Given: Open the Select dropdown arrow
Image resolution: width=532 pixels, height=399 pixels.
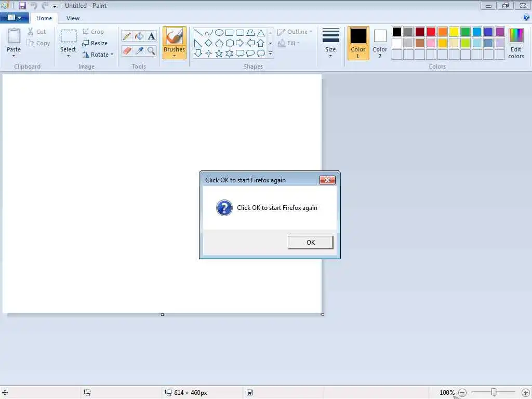Looking at the screenshot, I should click(68, 56).
